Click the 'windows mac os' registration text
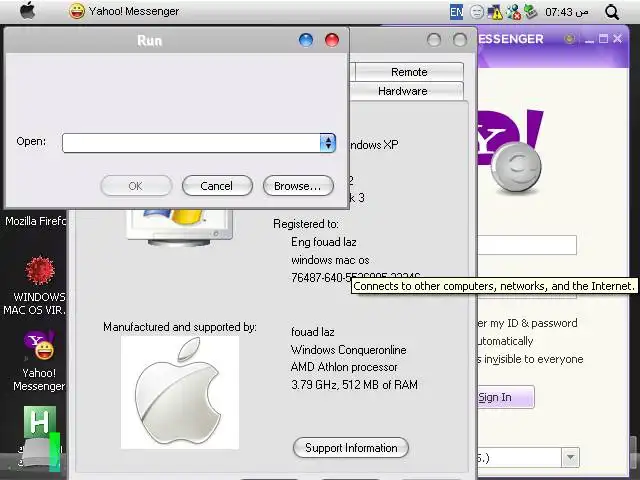 pyautogui.click(x=330, y=260)
